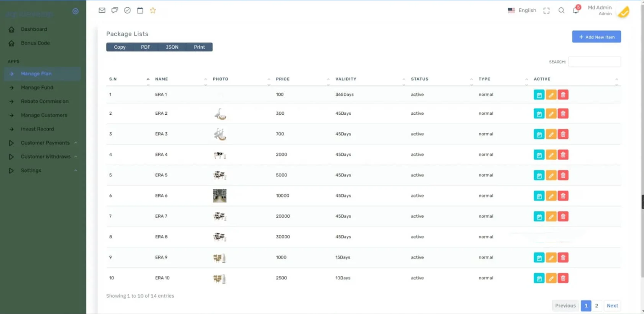Viewport: 644px width, 314px height.
Task: Open Manage Customers in the sidebar
Action: pyautogui.click(x=44, y=115)
